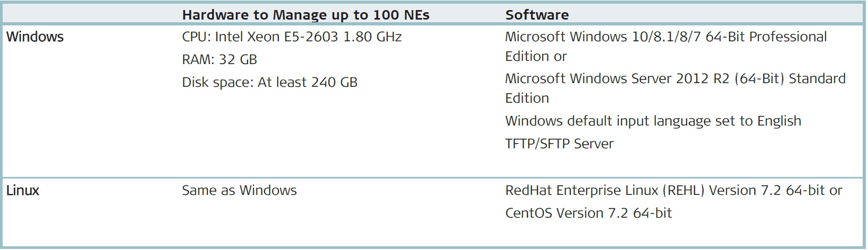This screenshot has width=868, height=250.
Task: Click RedHat Enterprise Linux Version 7.2 line
Action: 673,190
